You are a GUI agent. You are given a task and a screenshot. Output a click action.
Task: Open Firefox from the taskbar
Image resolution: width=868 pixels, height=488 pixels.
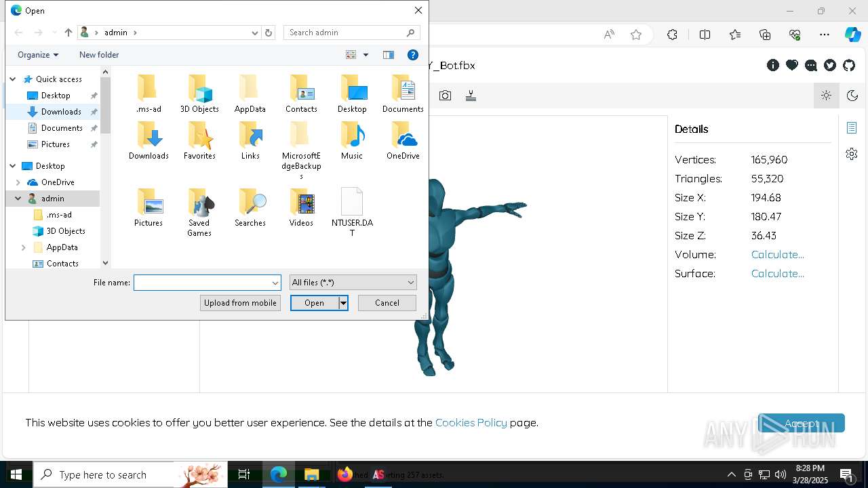345,474
